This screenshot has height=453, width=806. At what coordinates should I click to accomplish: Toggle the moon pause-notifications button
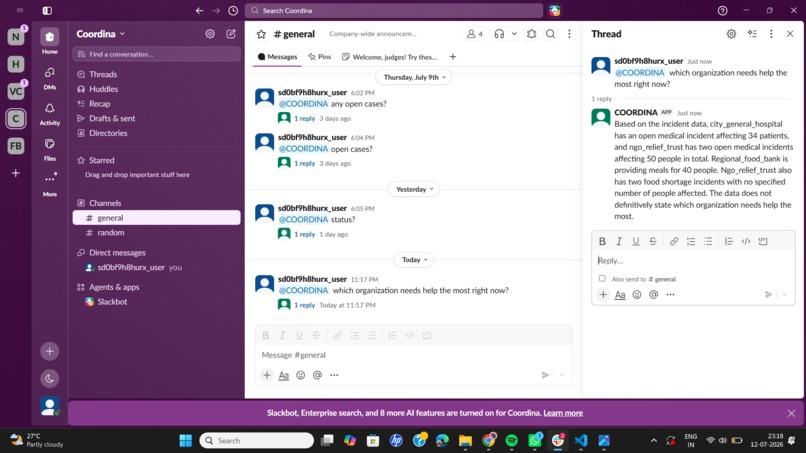tap(49, 379)
